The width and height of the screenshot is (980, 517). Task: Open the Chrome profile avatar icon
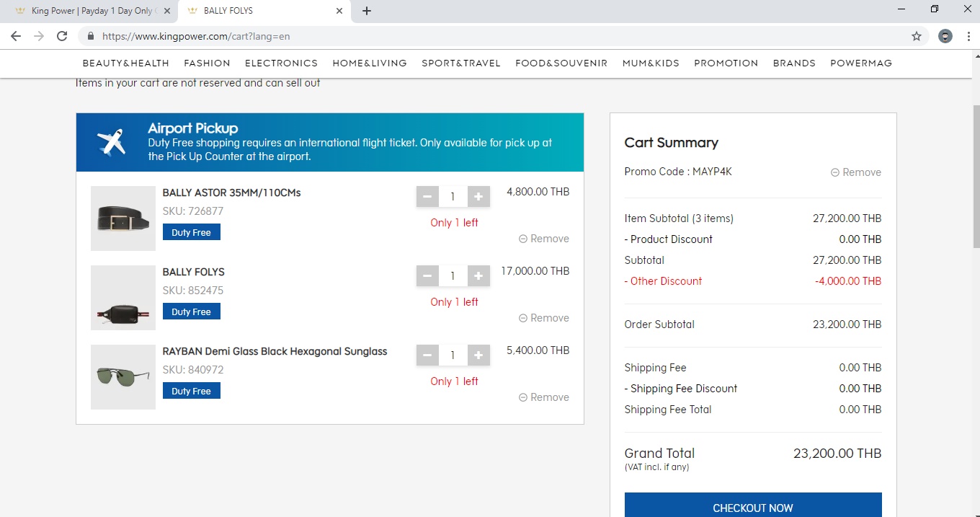945,36
